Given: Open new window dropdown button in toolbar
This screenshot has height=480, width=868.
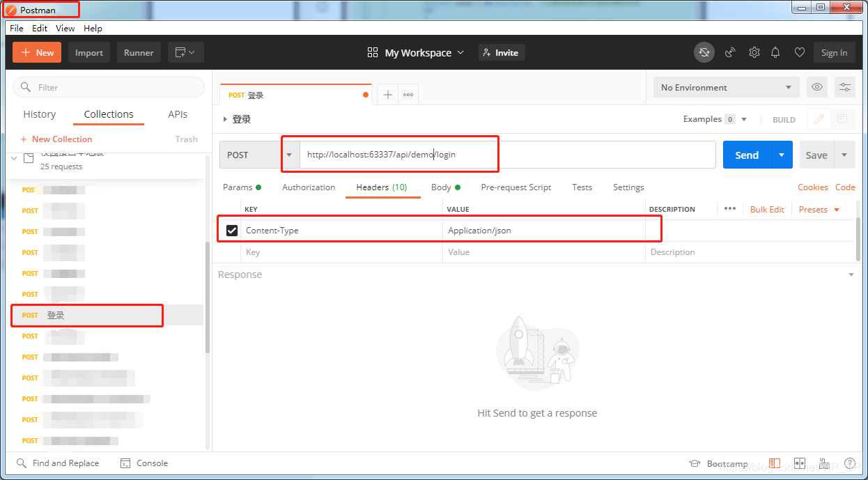Looking at the screenshot, I should coord(185,52).
